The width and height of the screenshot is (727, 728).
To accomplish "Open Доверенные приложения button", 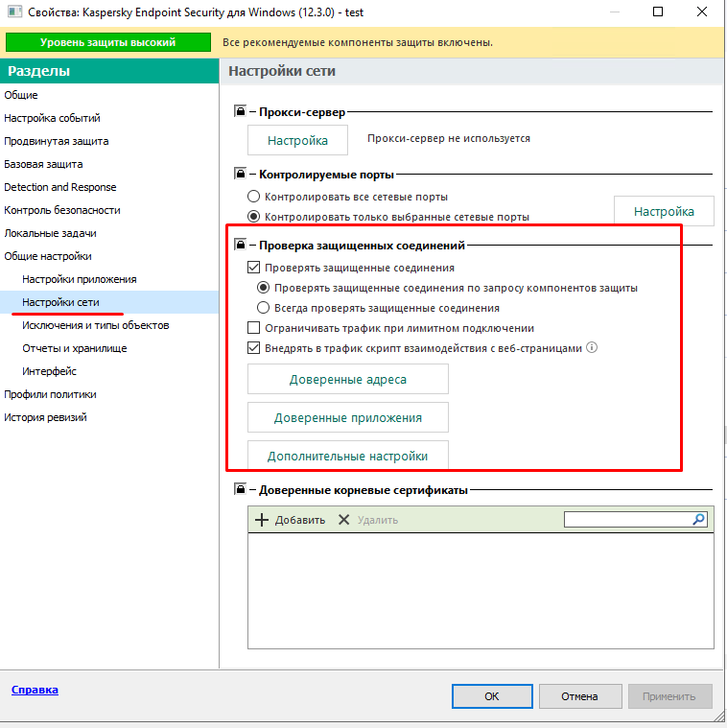I will pyautogui.click(x=348, y=417).
